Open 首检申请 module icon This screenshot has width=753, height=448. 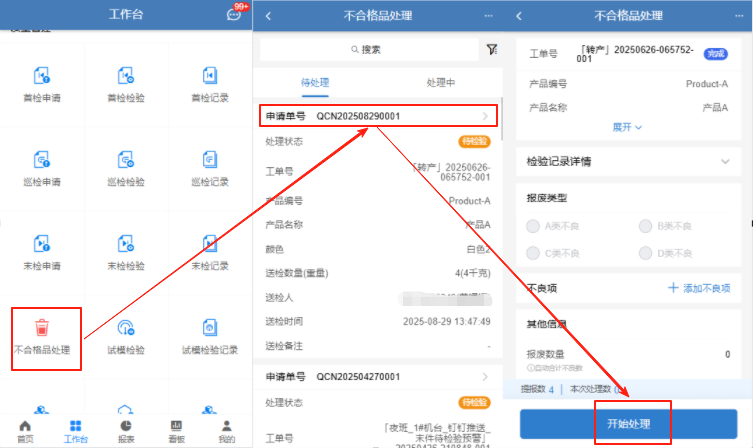tap(41, 76)
